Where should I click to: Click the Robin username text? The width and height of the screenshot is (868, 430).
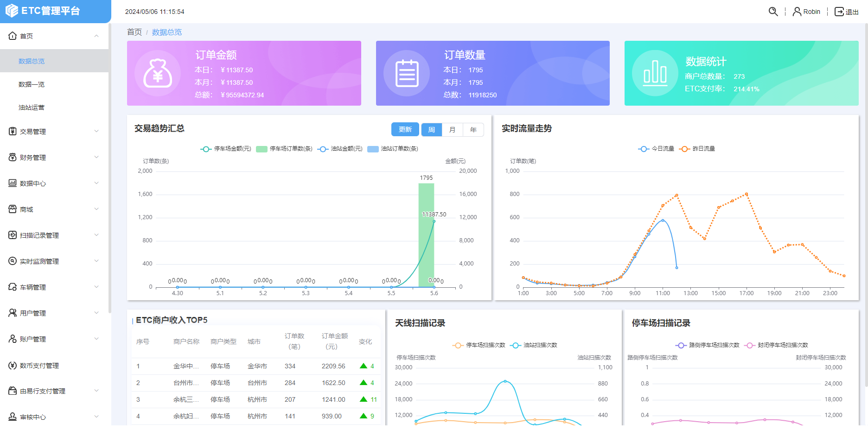click(x=812, y=12)
